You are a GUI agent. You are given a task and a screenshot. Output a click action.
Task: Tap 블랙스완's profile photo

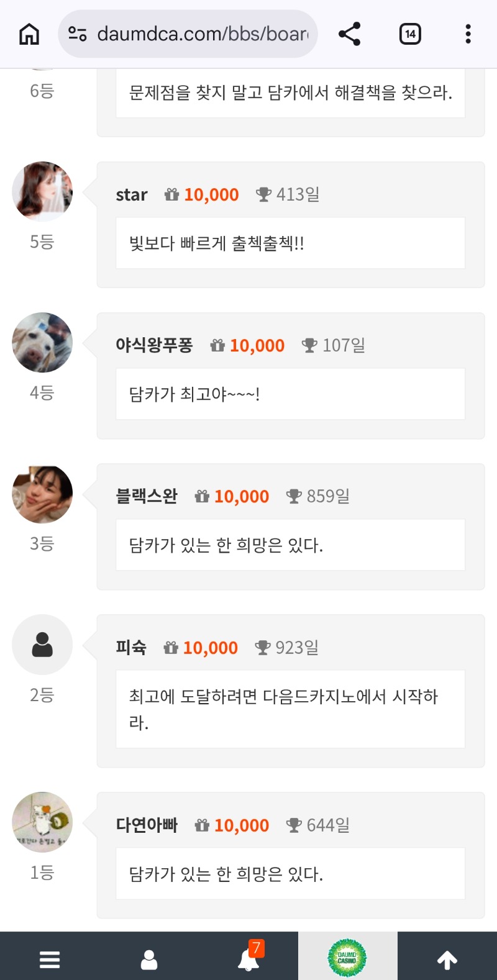tap(42, 494)
